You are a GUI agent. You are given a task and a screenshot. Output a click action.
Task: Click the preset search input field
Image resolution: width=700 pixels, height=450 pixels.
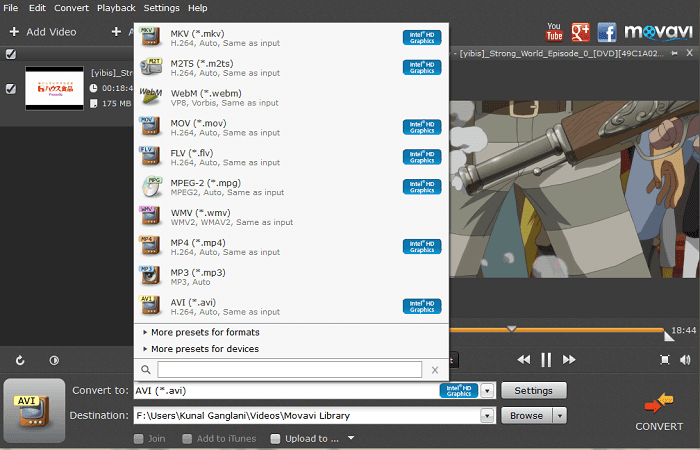point(289,370)
